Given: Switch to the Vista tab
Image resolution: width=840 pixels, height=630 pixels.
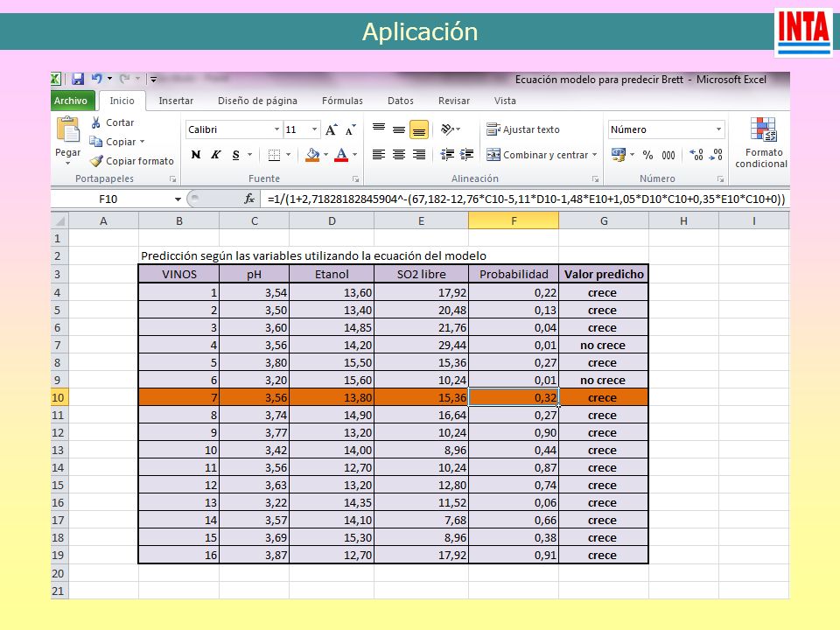Looking at the screenshot, I should 505,101.
